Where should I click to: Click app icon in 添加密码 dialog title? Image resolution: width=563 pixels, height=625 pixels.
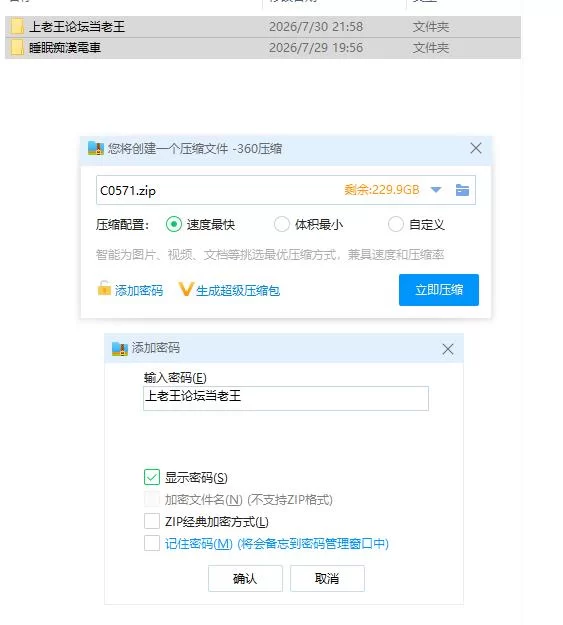[120, 348]
